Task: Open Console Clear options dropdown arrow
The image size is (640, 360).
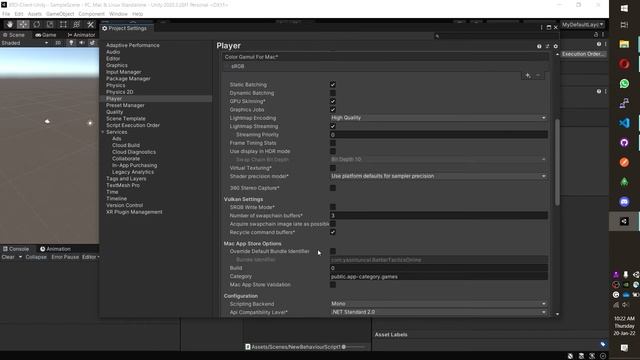Action: coord(20,257)
